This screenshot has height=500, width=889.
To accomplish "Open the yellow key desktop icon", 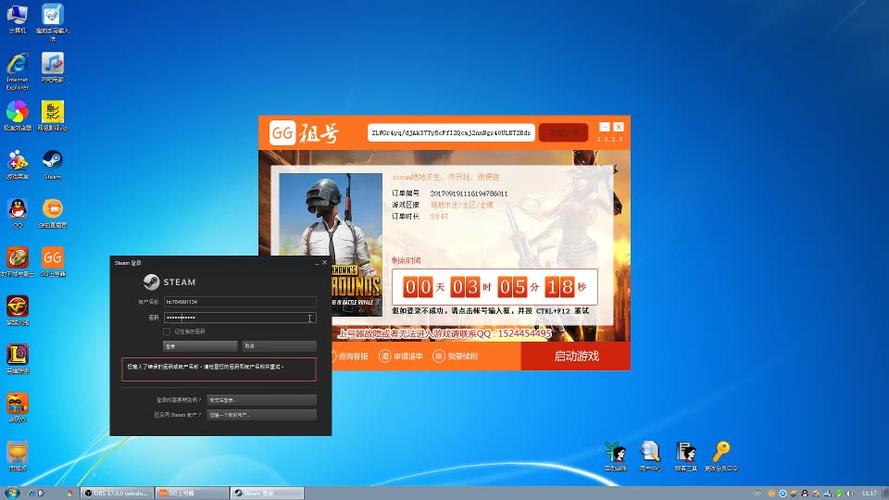I will coord(721,456).
